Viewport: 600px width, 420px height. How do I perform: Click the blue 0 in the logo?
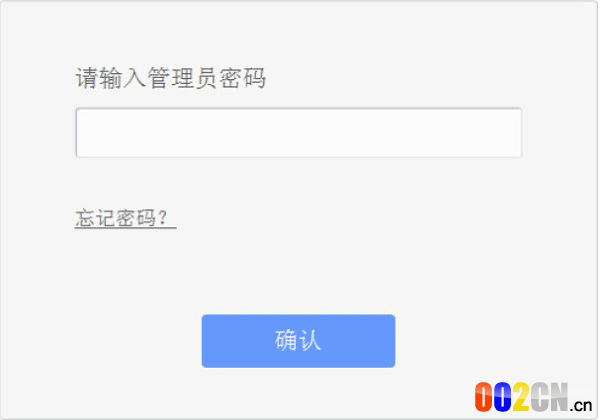click(x=502, y=397)
